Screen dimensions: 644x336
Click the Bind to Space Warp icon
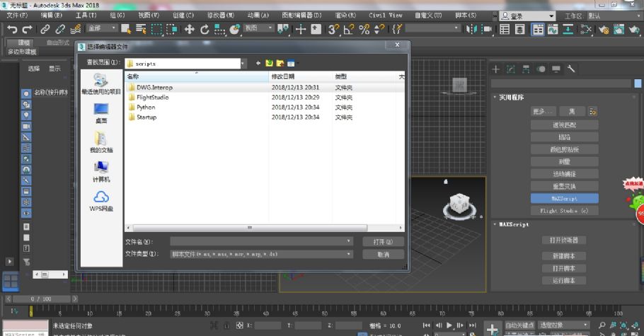pyautogui.click(x=75, y=29)
